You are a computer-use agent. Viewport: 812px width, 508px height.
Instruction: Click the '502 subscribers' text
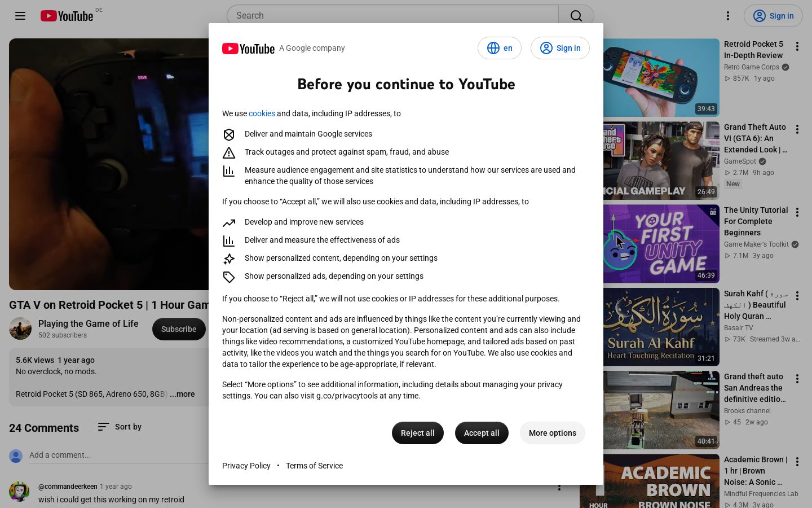pos(63,335)
